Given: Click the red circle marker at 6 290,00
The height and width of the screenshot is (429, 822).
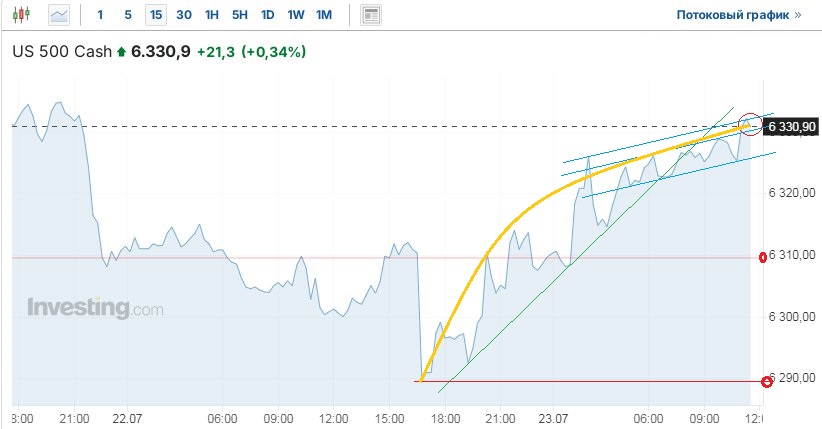Looking at the screenshot, I should click(767, 381).
